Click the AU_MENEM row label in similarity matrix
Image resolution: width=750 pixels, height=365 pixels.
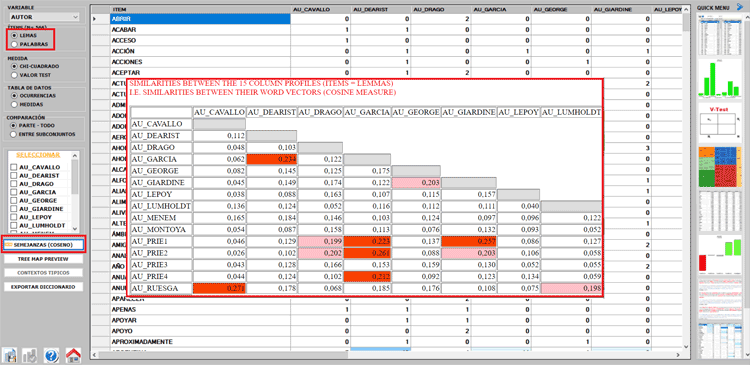pos(162,218)
